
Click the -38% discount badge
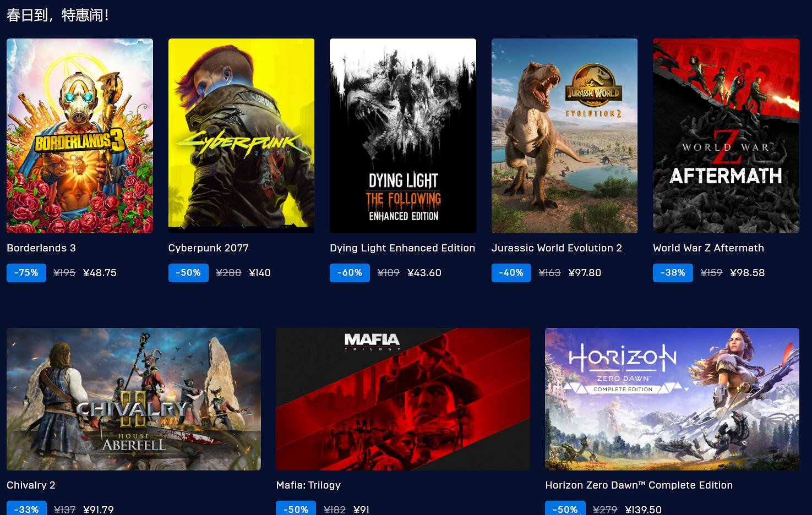tap(673, 273)
